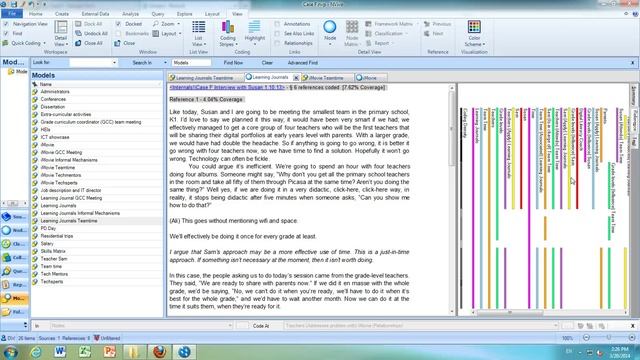Image resolution: width=640 pixels, height=360 pixels.
Task: Open the Sources navigation button
Action: (x=14, y=217)
